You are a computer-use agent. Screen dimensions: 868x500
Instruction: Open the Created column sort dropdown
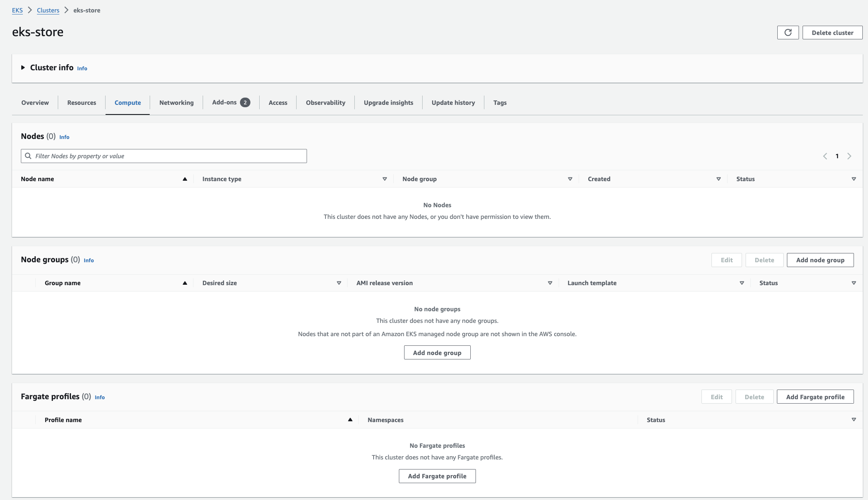pos(718,179)
